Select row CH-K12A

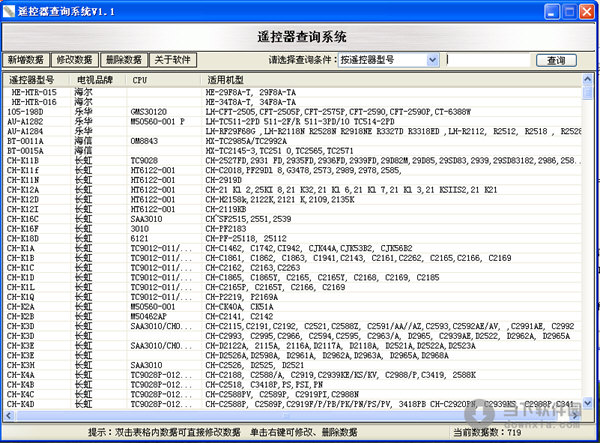(x=292, y=190)
